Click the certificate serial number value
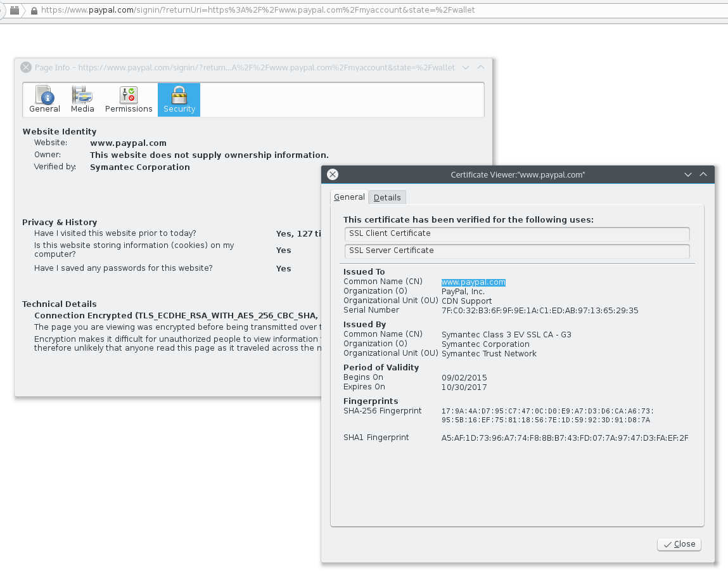Image resolution: width=728 pixels, height=572 pixels. click(539, 310)
